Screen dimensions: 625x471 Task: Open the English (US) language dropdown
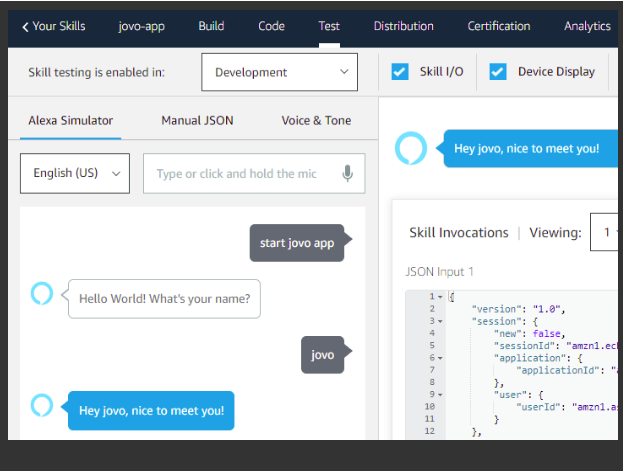click(x=75, y=173)
